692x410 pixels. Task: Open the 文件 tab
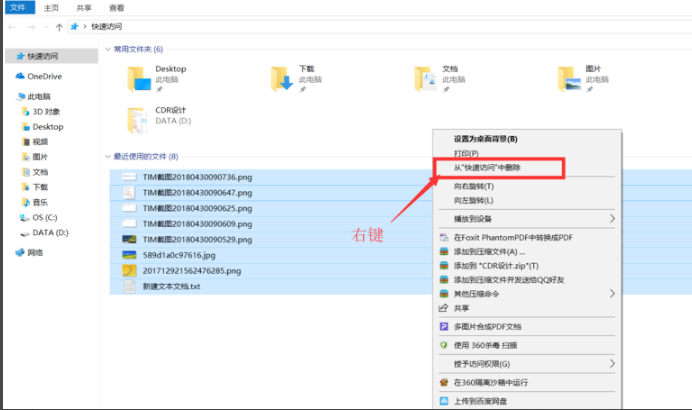click(17, 7)
